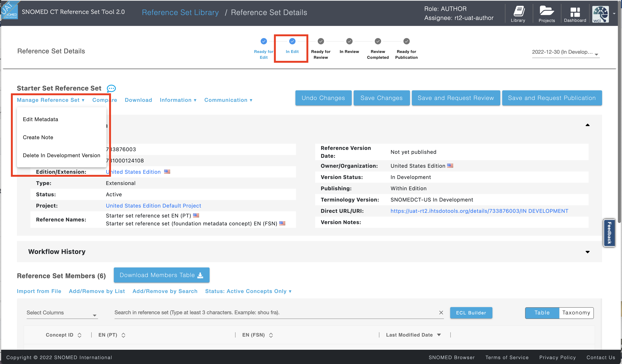Open Terms of Service footer link
This screenshot has height=364, width=622.
(x=507, y=357)
